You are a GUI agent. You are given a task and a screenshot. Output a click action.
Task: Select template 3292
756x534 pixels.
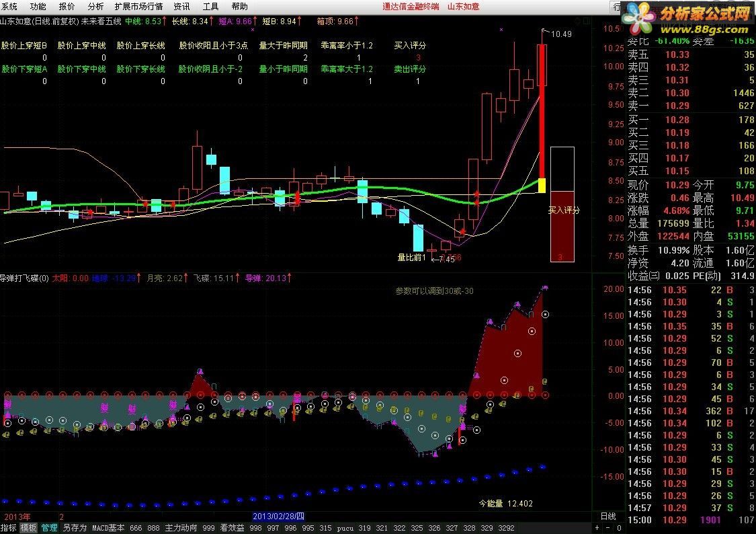[506, 528]
